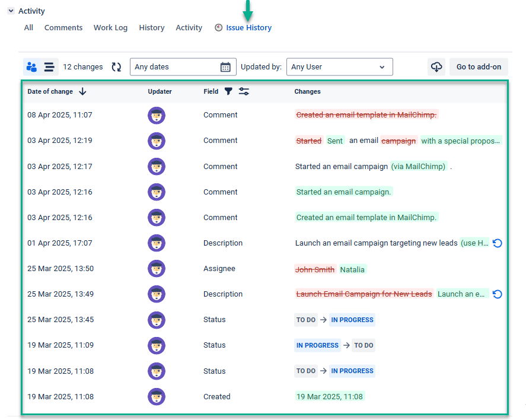Click updater avatar for 19 Mar 2025, 11:09

coord(157,345)
